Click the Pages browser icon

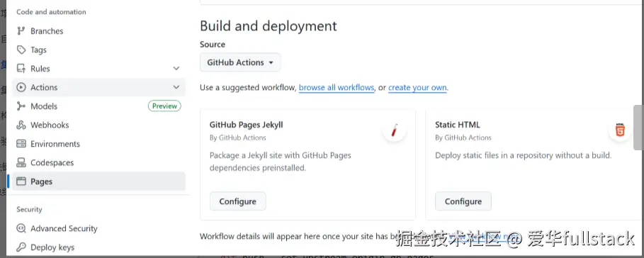[21, 181]
